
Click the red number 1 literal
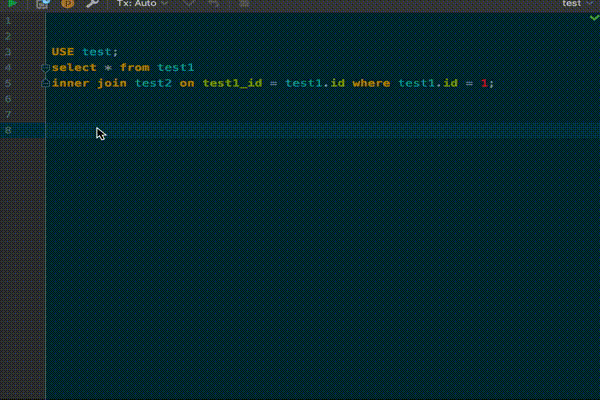point(484,83)
